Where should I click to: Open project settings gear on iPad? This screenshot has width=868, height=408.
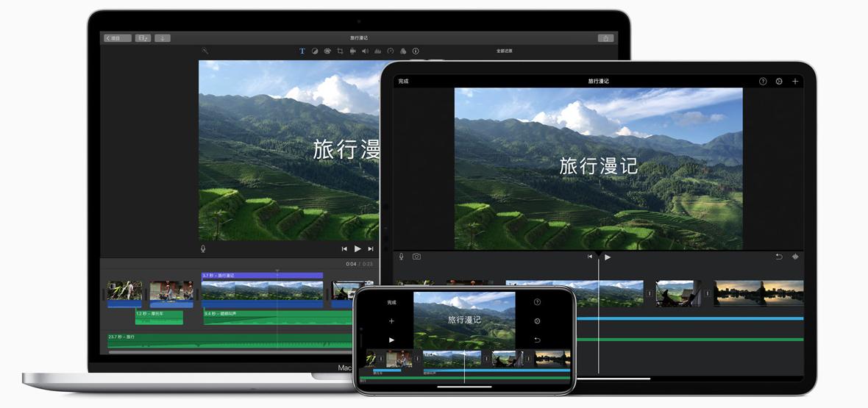coord(779,82)
